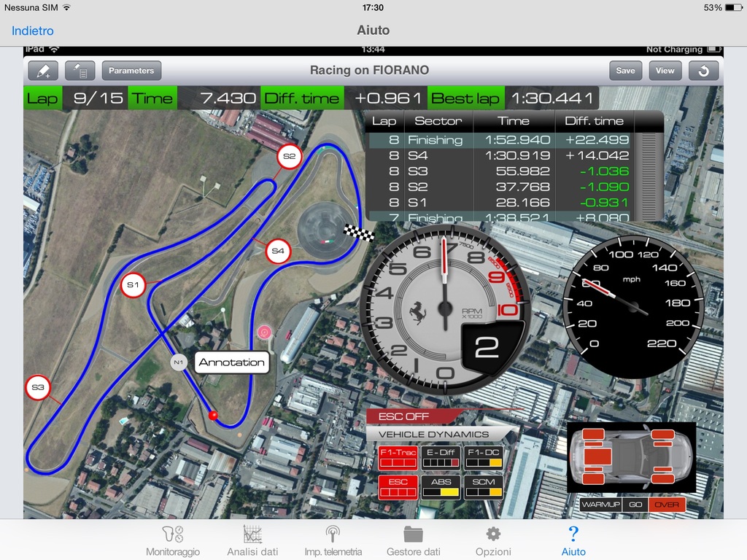Select the S1 sector marker

point(133,285)
